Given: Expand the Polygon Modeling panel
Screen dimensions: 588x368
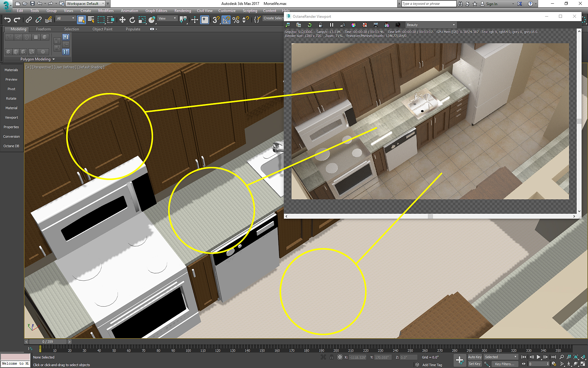Looking at the screenshot, I should [x=37, y=59].
